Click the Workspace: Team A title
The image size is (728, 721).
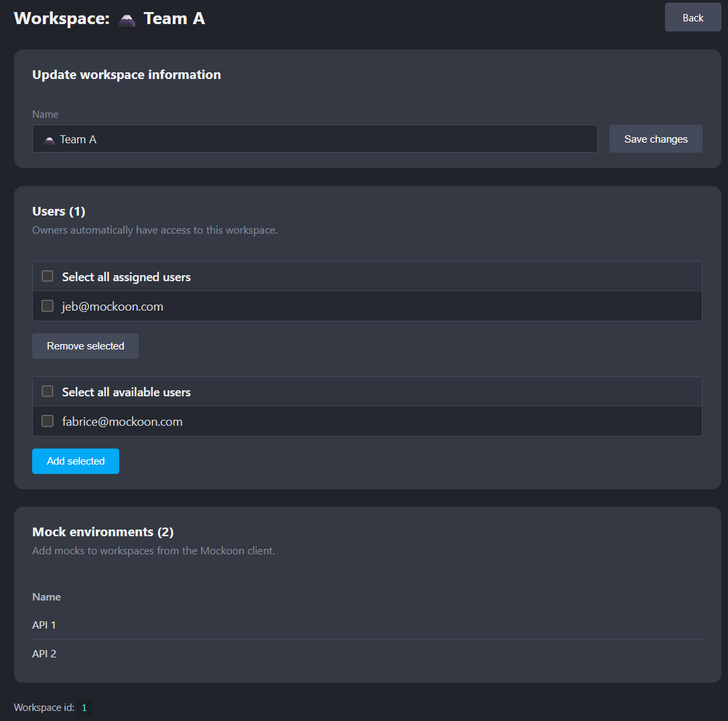[x=110, y=19]
